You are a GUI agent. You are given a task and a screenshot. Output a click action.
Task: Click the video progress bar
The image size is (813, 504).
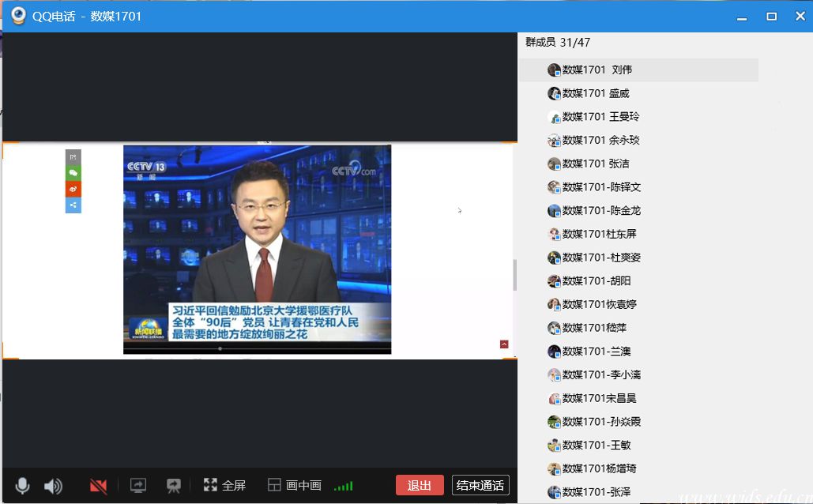257,348
